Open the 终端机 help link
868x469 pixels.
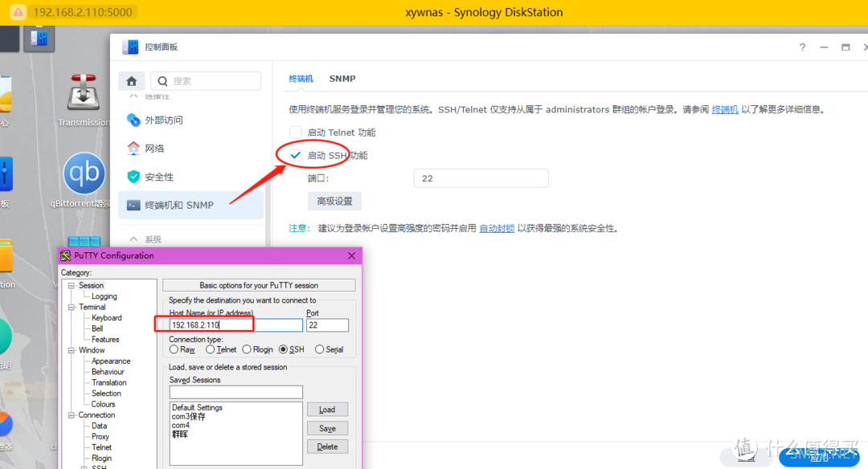click(x=725, y=109)
